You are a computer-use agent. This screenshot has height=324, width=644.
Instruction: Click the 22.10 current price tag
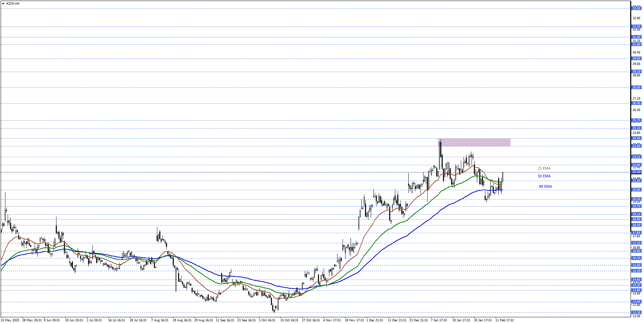click(x=636, y=172)
